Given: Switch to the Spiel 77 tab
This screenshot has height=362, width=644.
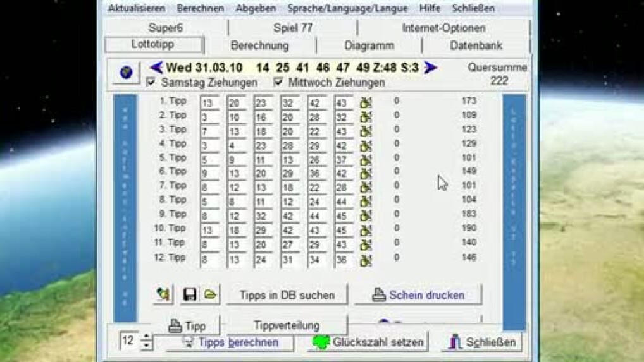Looking at the screenshot, I should pos(293,28).
